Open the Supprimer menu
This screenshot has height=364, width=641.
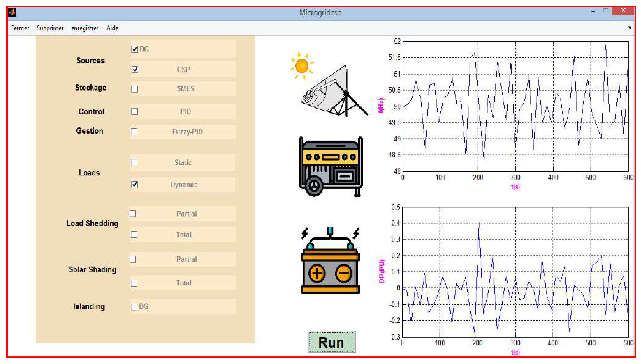pyautogui.click(x=50, y=28)
